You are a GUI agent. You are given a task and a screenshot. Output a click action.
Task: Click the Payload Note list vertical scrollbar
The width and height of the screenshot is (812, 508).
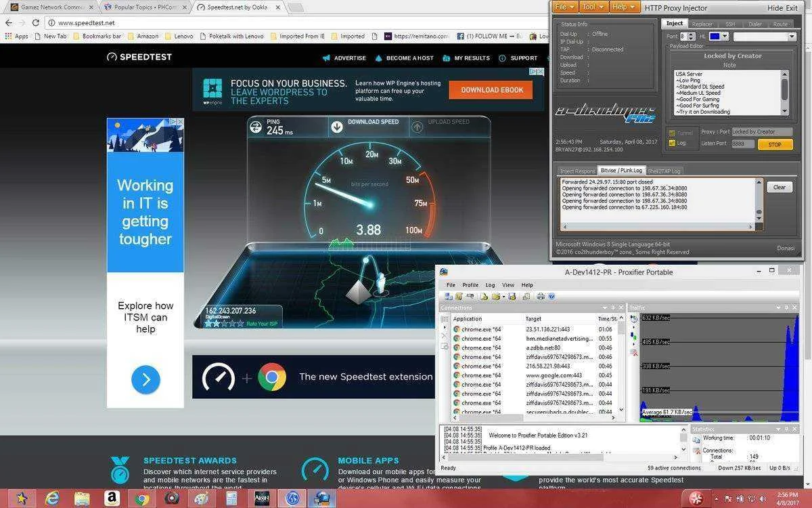(x=785, y=92)
